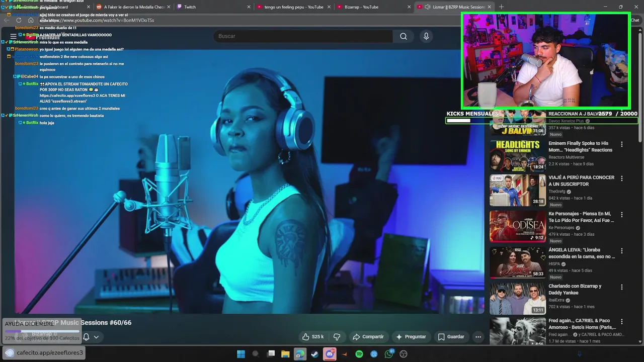The image size is (644, 362).
Task: Open the YouTube hamburger guide menu
Action: 13,36
